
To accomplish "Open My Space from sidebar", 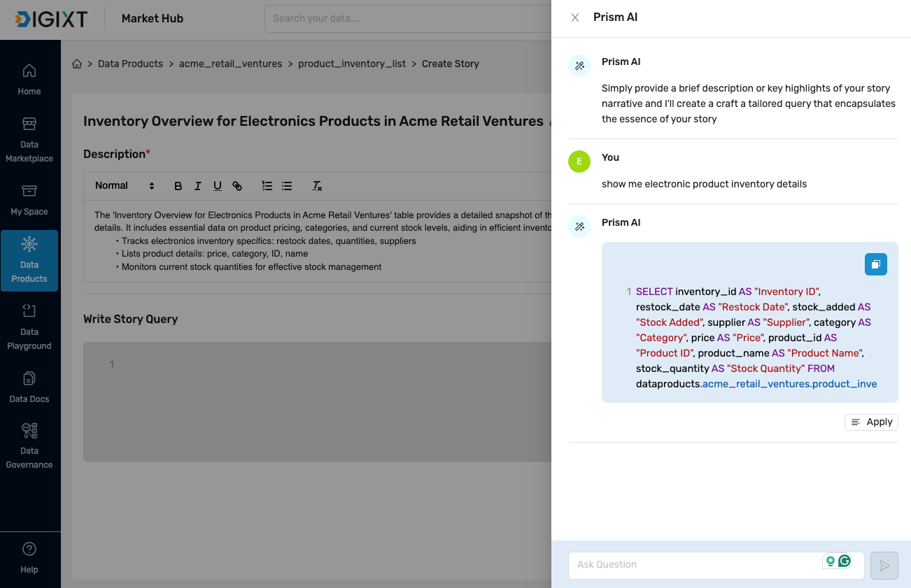I will click(x=29, y=200).
